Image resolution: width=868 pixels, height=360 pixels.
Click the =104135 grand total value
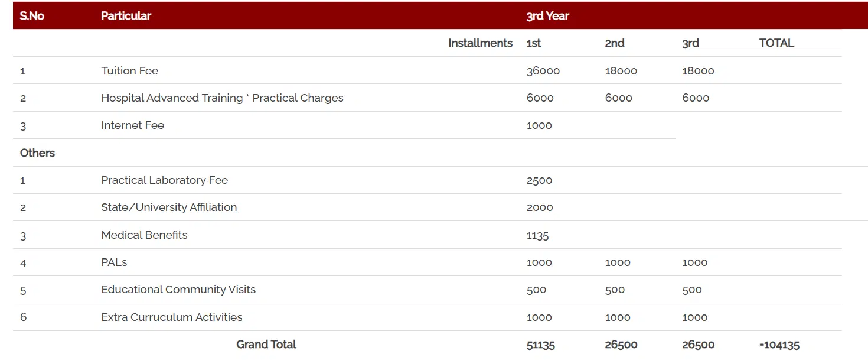[x=779, y=345]
